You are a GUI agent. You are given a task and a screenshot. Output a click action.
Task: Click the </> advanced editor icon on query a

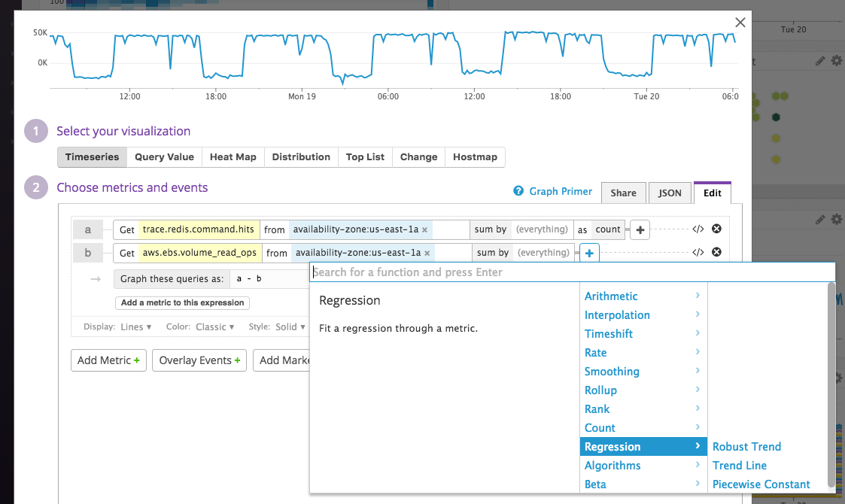[697, 229]
